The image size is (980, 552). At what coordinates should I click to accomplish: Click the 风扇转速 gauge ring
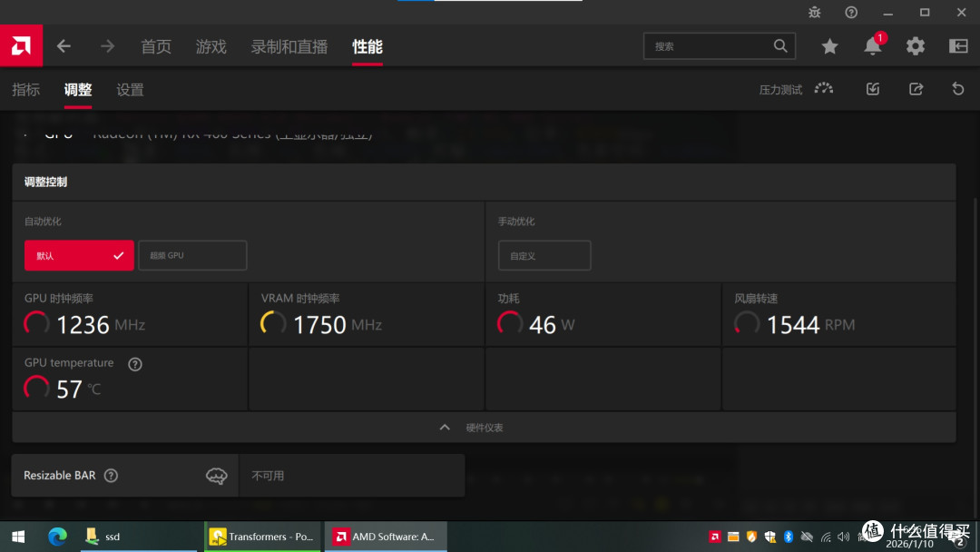pos(746,323)
